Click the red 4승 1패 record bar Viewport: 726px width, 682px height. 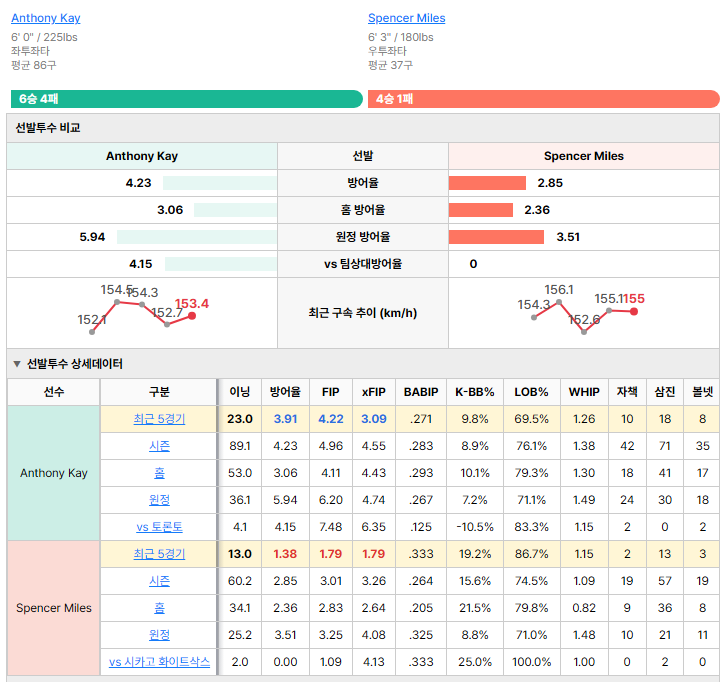(x=544, y=99)
